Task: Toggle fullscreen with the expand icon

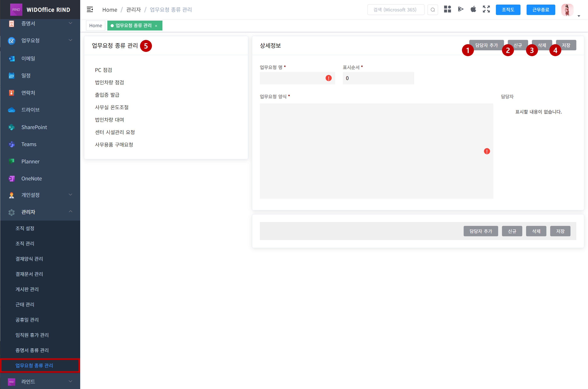Action: click(x=486, y=9)
